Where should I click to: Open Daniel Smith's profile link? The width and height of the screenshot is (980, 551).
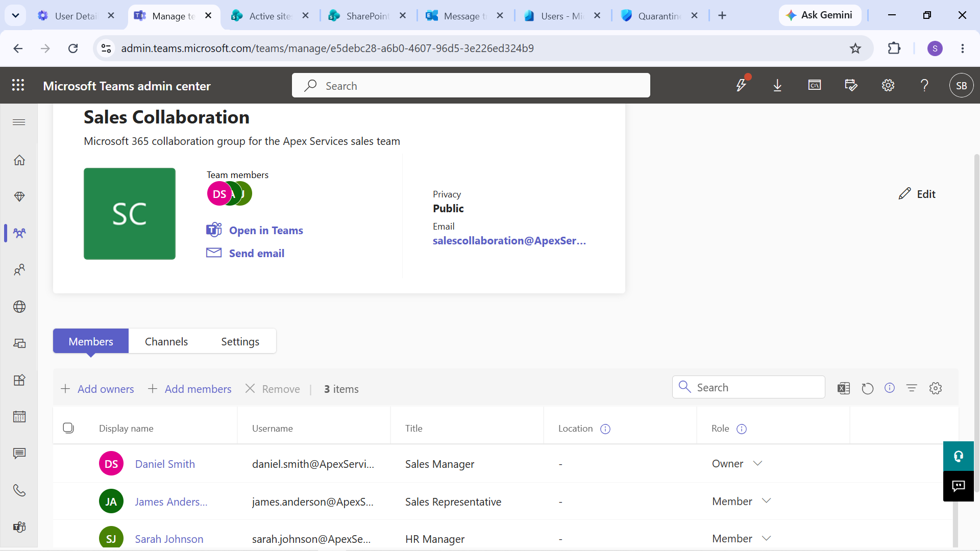(x=165, y=464)
